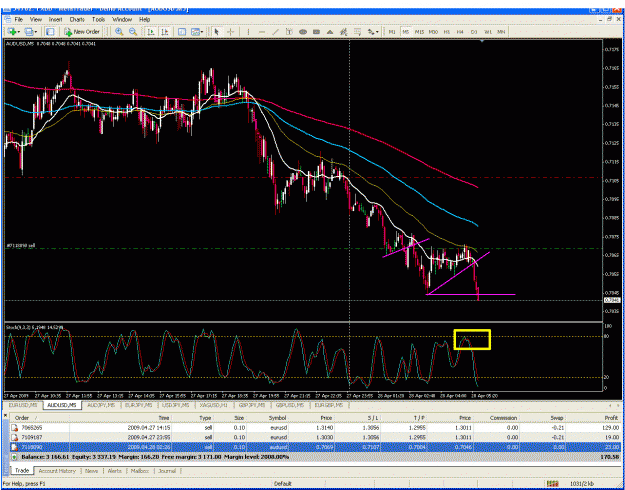
Task: Switch chart to H1 timeframe
Action: 447,31
